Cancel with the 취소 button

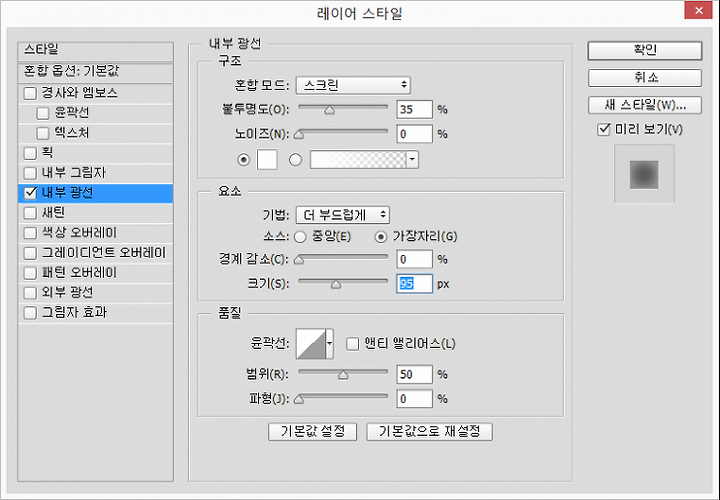point(645,78)
